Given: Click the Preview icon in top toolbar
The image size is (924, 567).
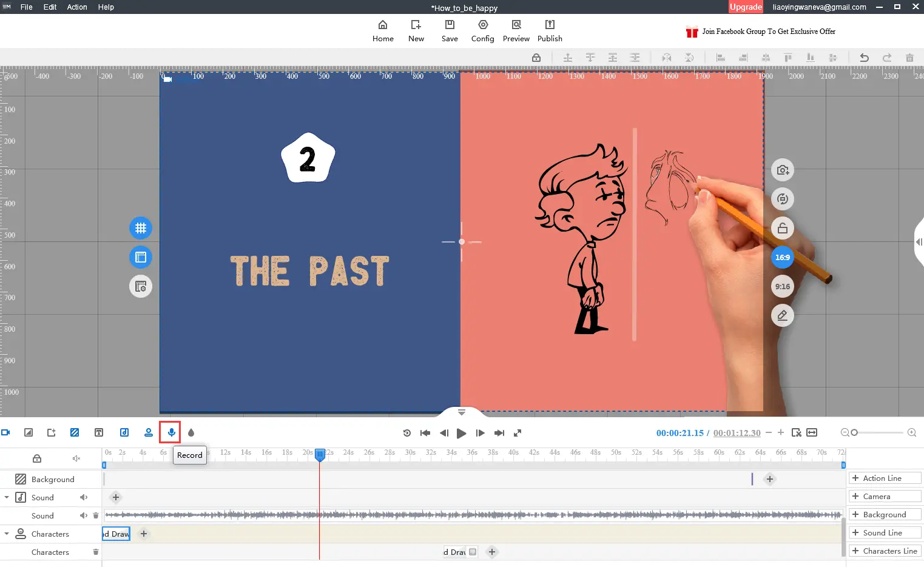Looking at the screenshot, I should [x=516, y=30].
